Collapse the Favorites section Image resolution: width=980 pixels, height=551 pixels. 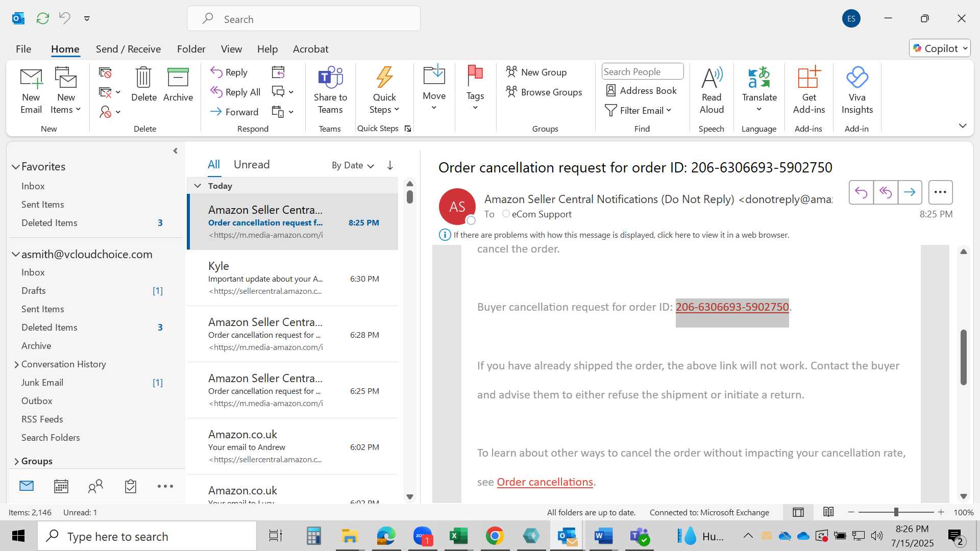(16, 167)
